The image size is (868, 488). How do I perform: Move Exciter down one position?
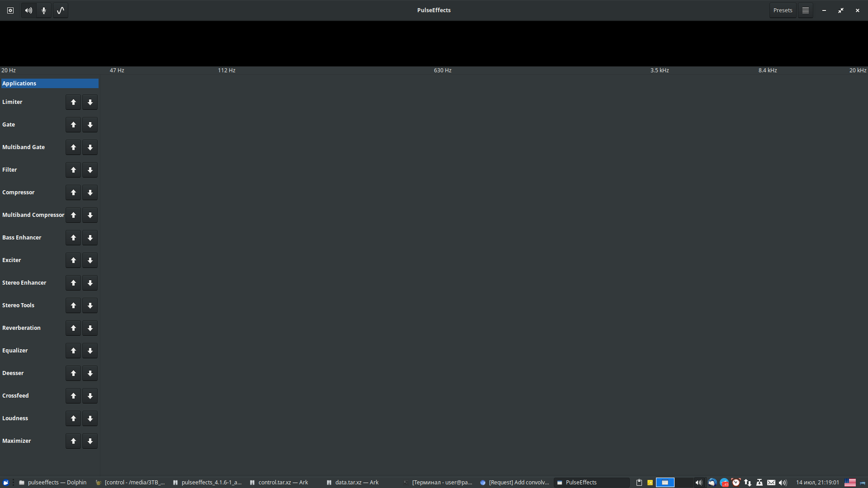90,260
